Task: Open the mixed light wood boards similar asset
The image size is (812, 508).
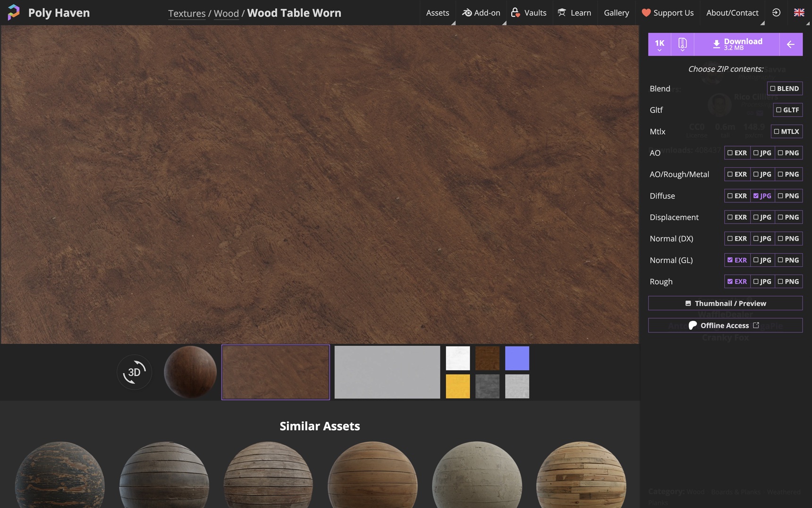Action: pyautogui.click(x=581, y=475)
